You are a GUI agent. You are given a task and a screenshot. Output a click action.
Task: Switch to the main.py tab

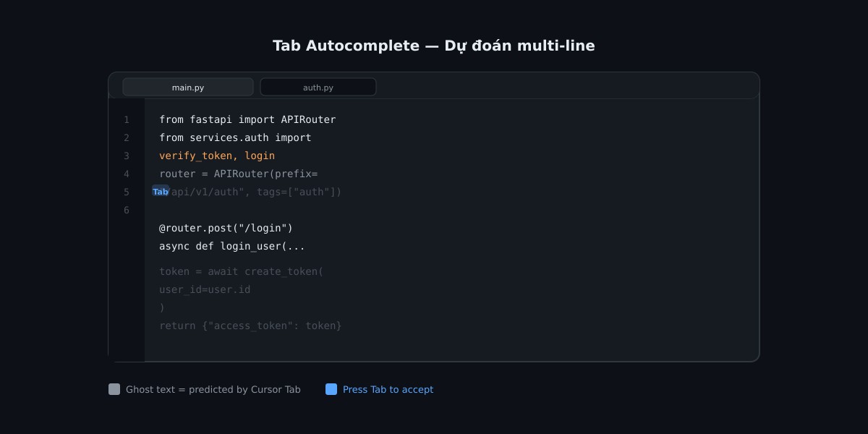188,87
